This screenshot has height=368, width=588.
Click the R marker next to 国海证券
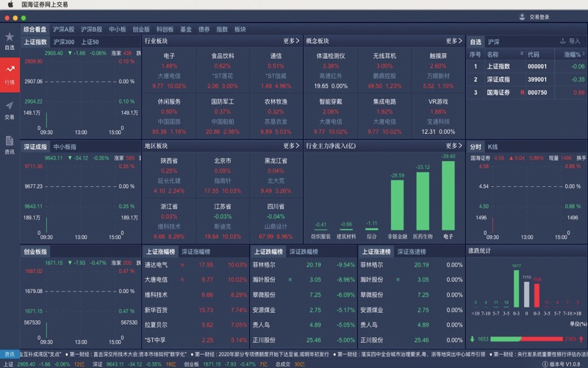(522, 93)
